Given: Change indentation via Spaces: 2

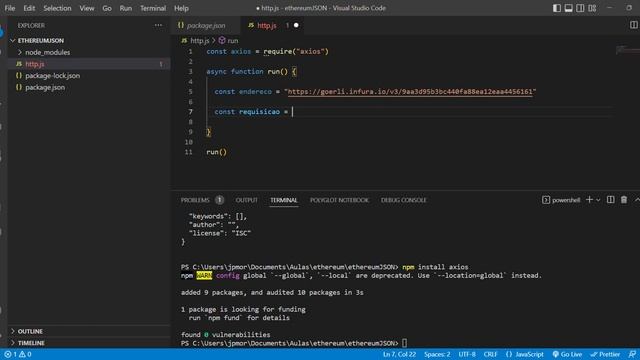Looking at the screenshot, I should (x=437, y=354).
